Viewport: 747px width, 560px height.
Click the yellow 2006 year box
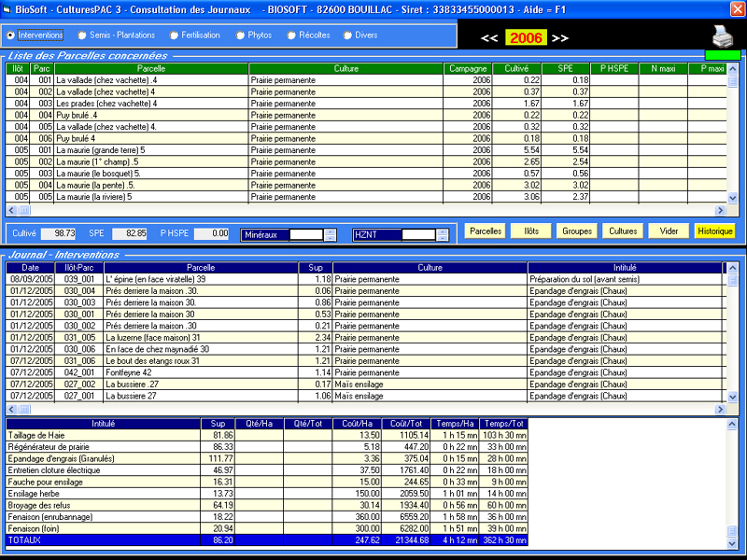[x=526, y=38]
